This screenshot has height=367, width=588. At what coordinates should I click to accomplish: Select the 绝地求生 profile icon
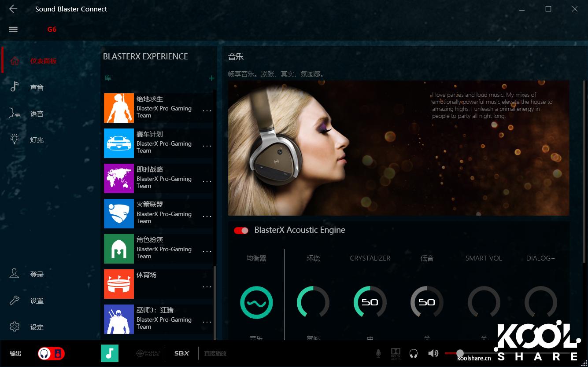point(119,108)
